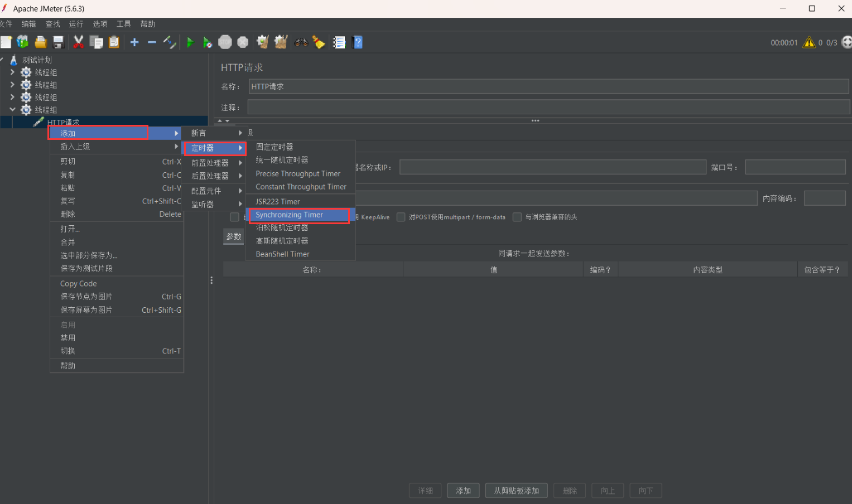Click 删除 in context menu
Image resolution: width=852 pixels, height=504 pixels.
coord(117,214)
